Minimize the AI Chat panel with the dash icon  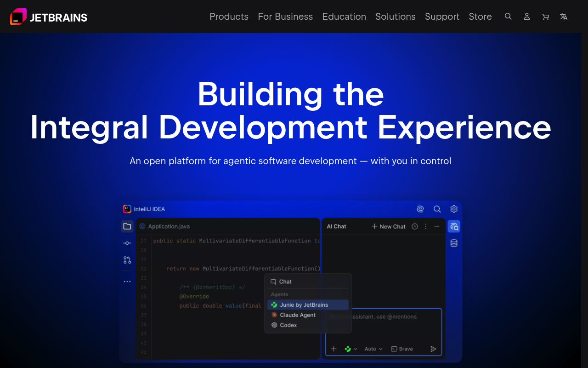click(437, 226)
